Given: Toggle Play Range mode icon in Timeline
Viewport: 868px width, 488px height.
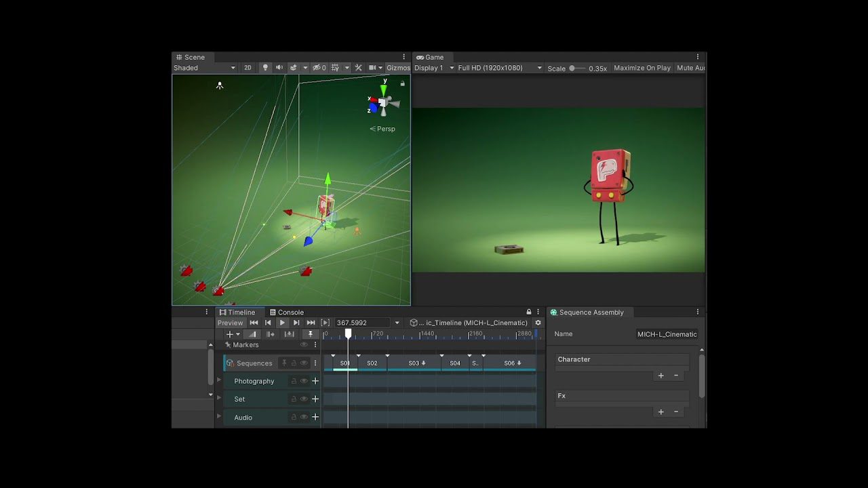Looking at the screenshot, I should (325, 323).
